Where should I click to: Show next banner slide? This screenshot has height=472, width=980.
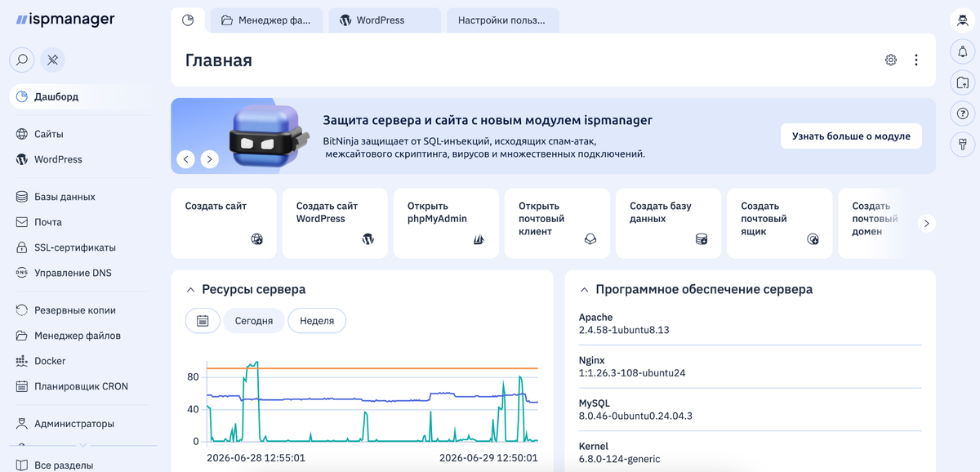(x=210, y=159)
